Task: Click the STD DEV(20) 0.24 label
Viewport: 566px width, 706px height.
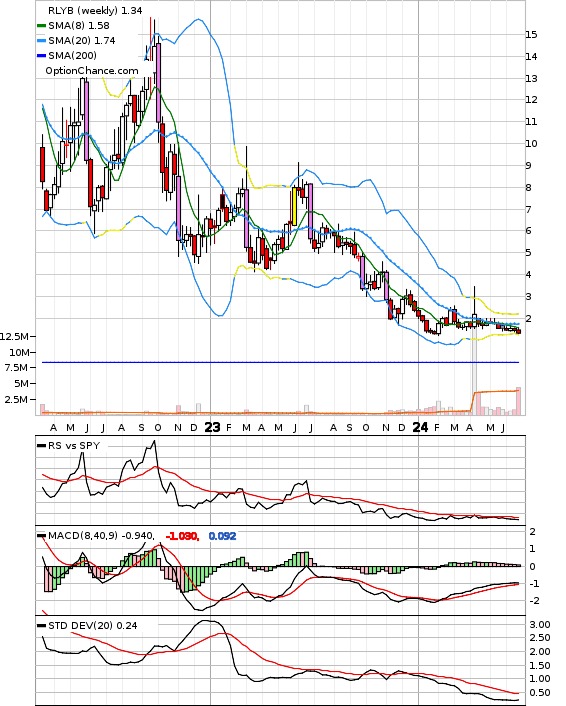Action: point(92,625)
